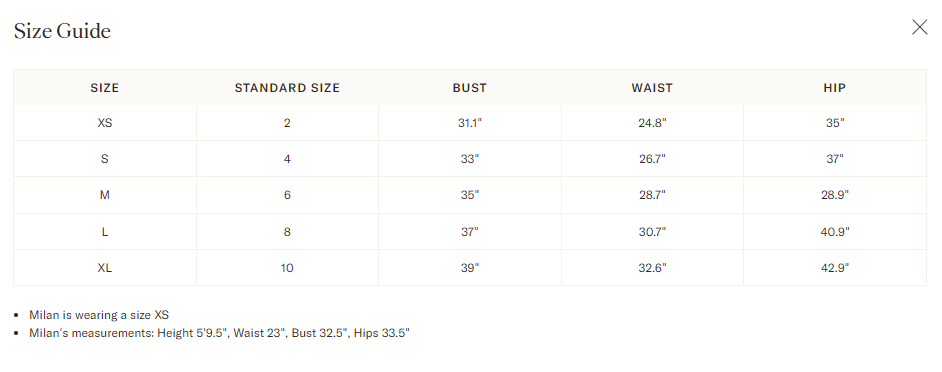Click the 28.9" hip value
The image size is (942, 372).
[834, 195]
